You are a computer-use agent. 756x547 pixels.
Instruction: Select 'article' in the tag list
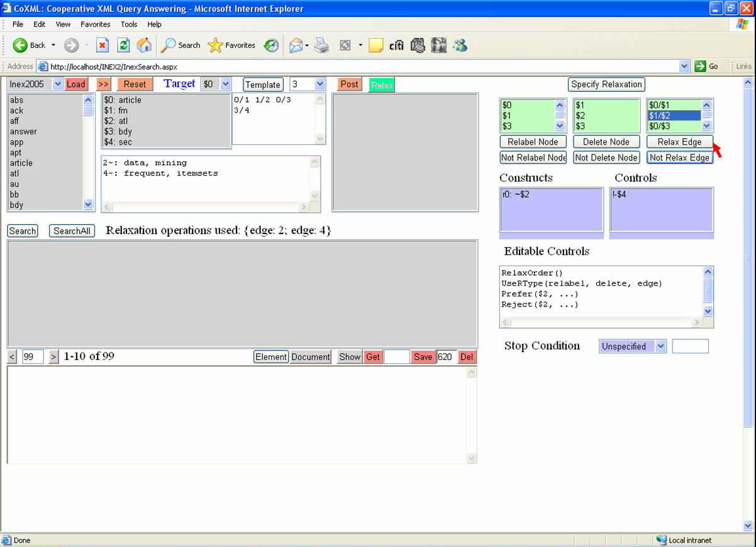[44, 163]
